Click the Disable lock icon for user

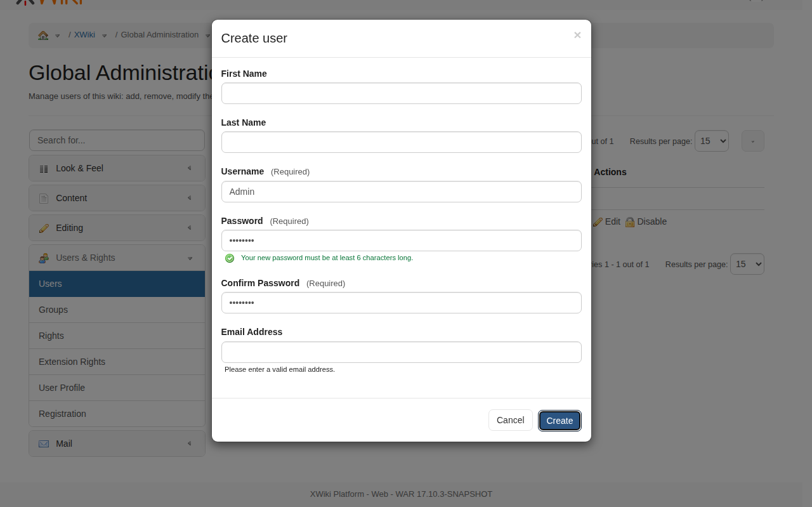(630, 222)
